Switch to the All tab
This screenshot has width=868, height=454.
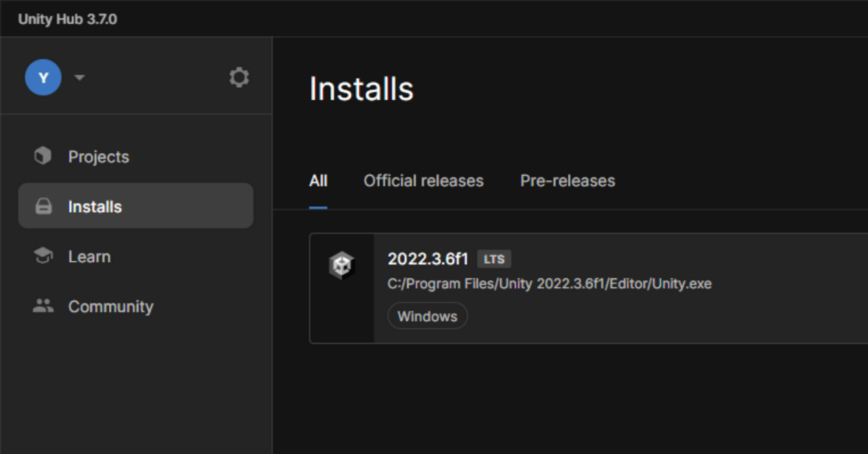pyautogui.click(x=318, y=181)
